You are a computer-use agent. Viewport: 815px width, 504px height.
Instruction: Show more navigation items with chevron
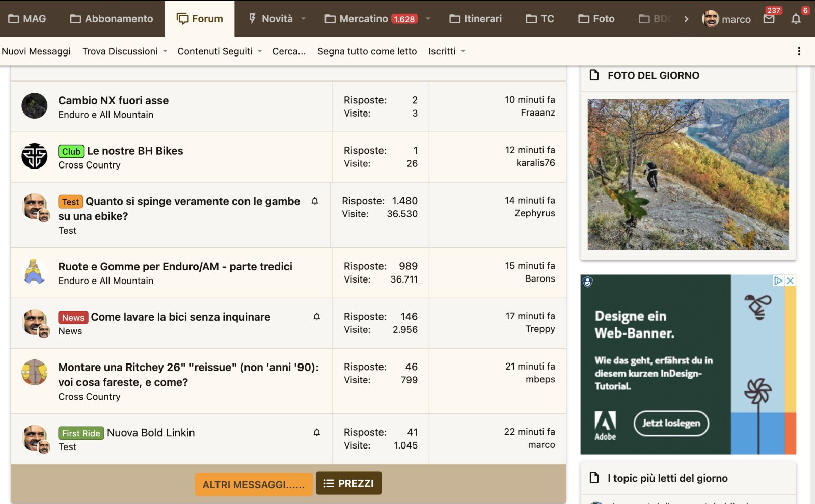coord(686,19)
